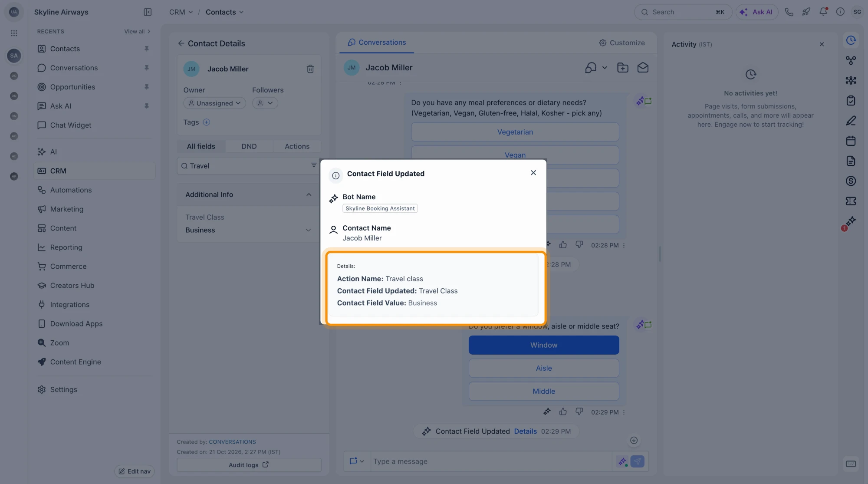Click the thumbs up on 02:29 PM message
868x484 pixels.
click(x=563, y=412)
